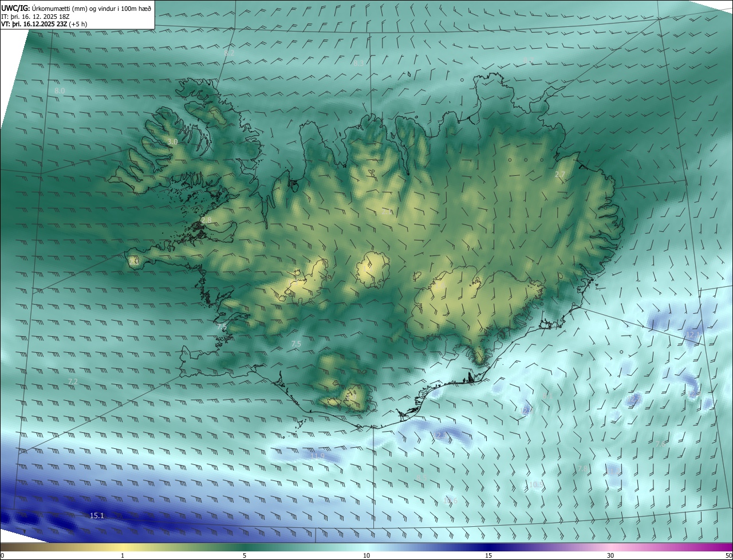
Task: Click the '2.8' value label on the map
Action: coord(206,220)
